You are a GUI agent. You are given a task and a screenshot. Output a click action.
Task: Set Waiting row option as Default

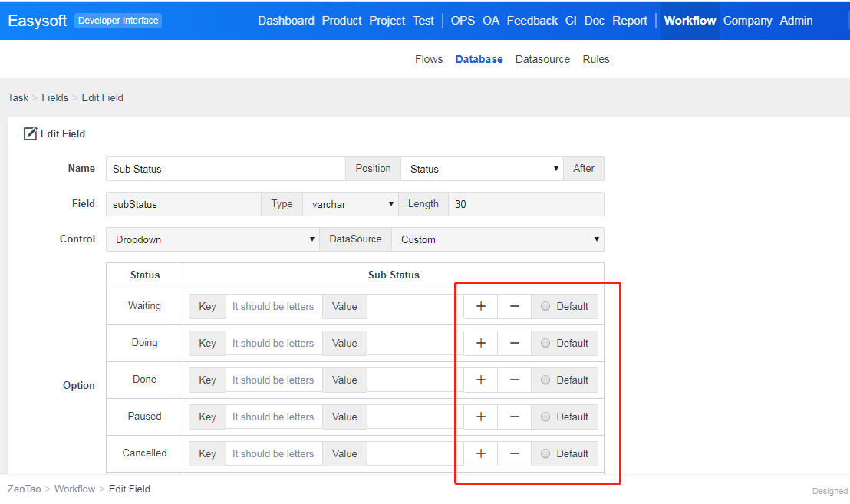tap(545, 306)
